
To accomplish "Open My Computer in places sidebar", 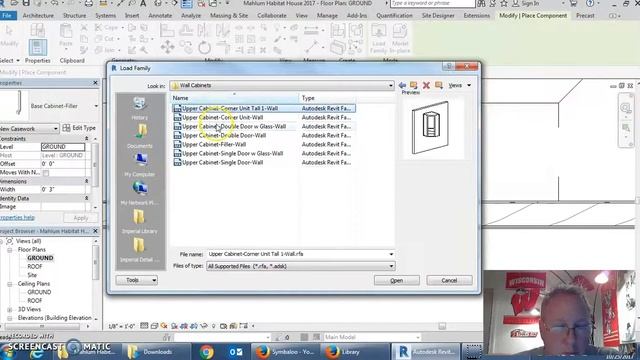I will [140, 164].
